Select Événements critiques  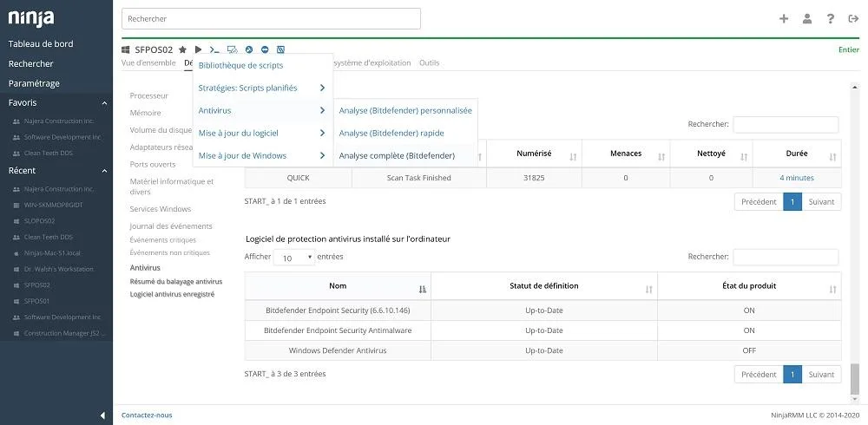tap(163, 240)
